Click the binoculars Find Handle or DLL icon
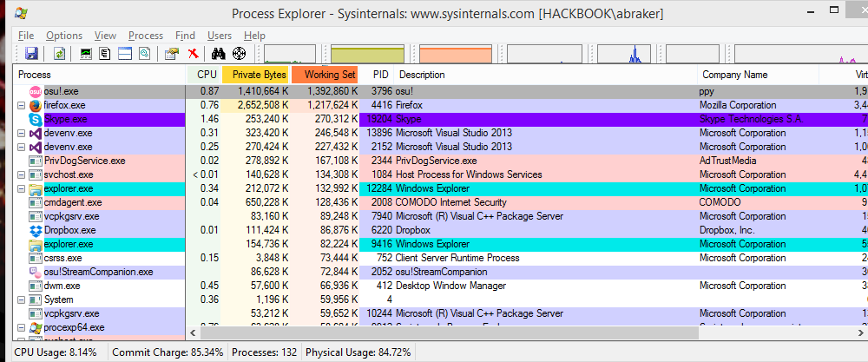Viewport: 868px width, 362px height. click(x=220, y=54)
